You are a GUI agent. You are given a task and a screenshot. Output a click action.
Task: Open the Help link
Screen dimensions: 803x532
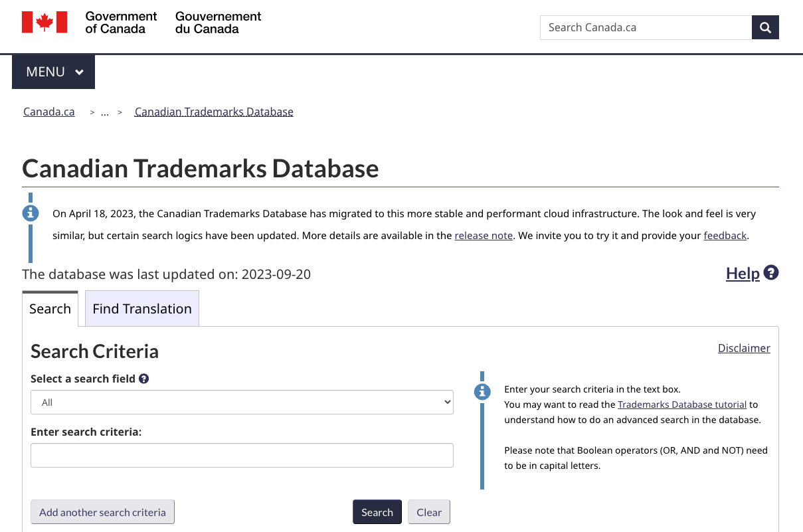click(x=743, y=273)
